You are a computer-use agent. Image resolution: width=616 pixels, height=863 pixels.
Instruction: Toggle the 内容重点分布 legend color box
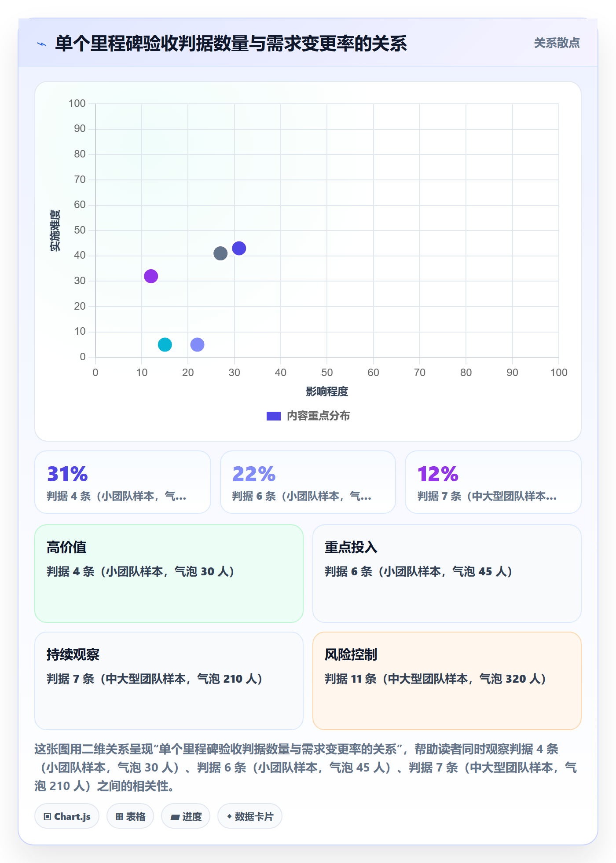point(274,416)
